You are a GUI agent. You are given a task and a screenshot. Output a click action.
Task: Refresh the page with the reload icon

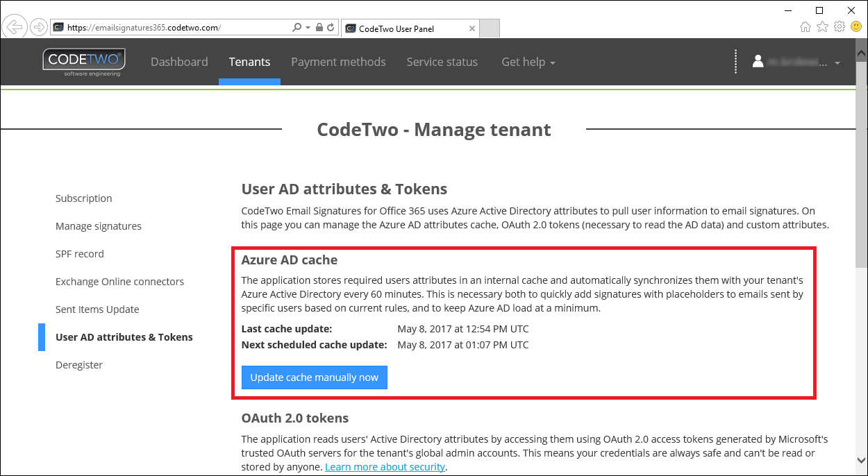point(331,28)
